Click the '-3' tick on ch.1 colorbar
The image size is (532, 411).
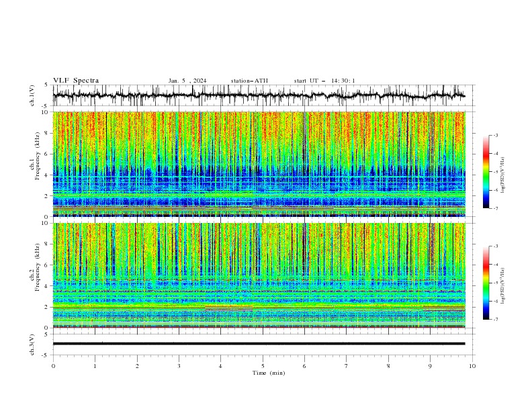click(x=495, y=135)
